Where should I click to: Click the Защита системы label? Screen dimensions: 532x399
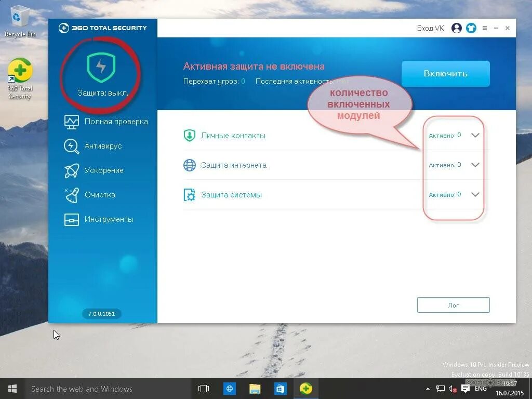[231, 195]
